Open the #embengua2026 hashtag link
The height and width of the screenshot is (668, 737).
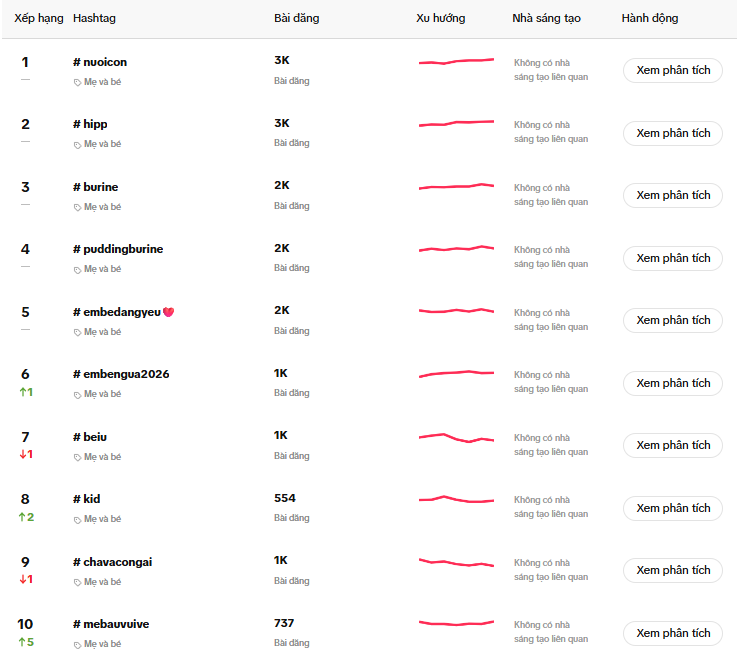tap(121, 374)
